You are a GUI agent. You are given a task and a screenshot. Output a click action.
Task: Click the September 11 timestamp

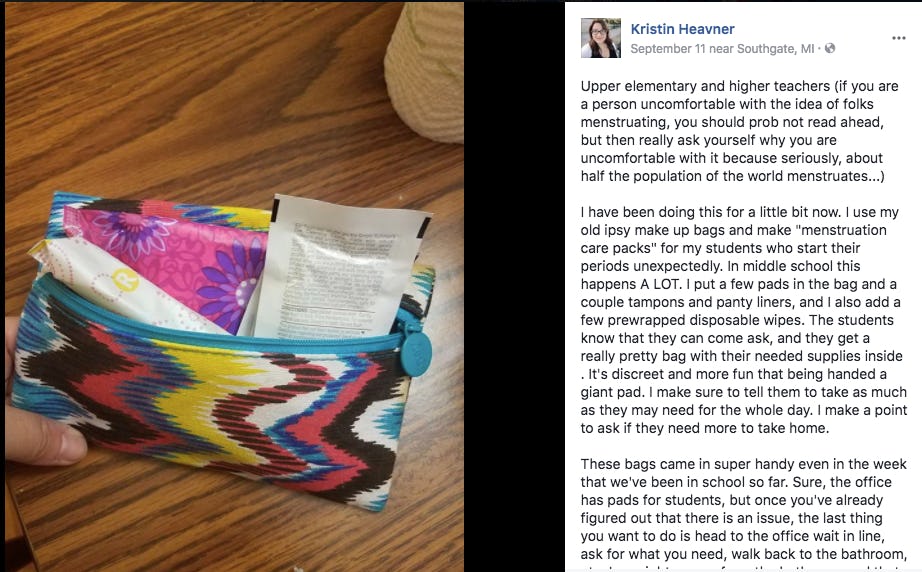coord(667,49)
